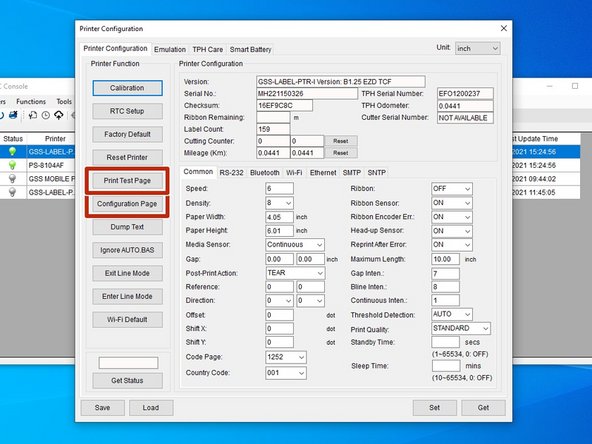Expand the Reprint After Error dropdown
The height and width of the screenshot is (444, 592).
pyautogui.click(x=452, y=245)
